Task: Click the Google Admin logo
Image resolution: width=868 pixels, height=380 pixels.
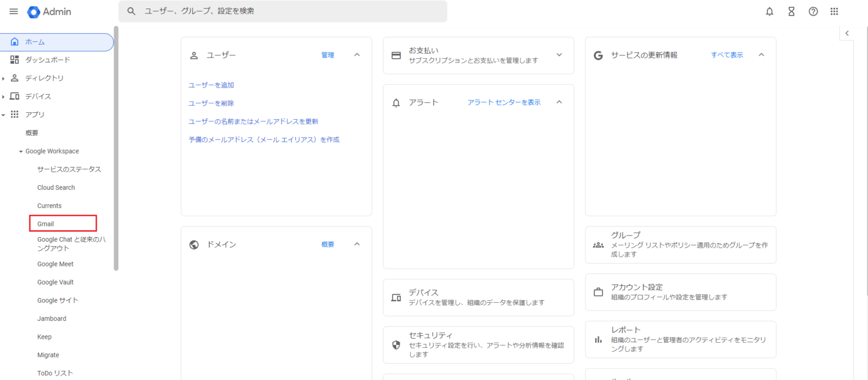Action: [49, 11]
